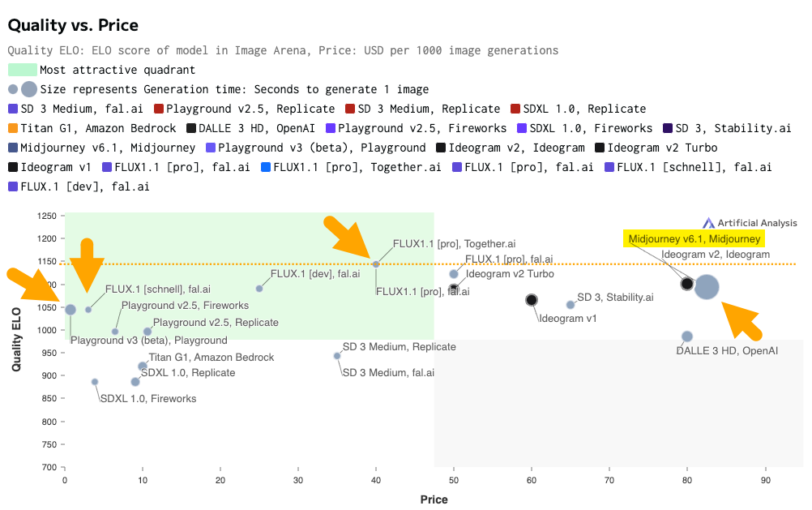Click the SDXL 1.0, Fireworks data point
Image resolution: width=812 pixels, height=510 pixels.
[x=95, y=382]
